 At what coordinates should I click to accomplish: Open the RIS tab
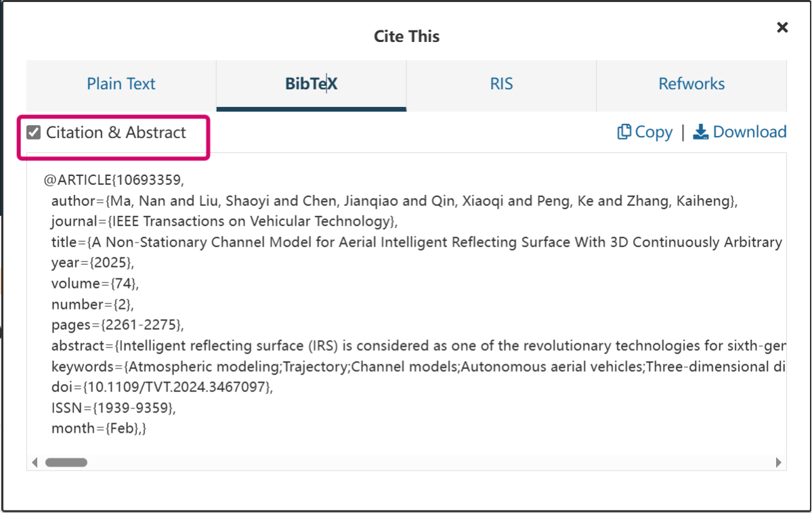click(501, 83)
